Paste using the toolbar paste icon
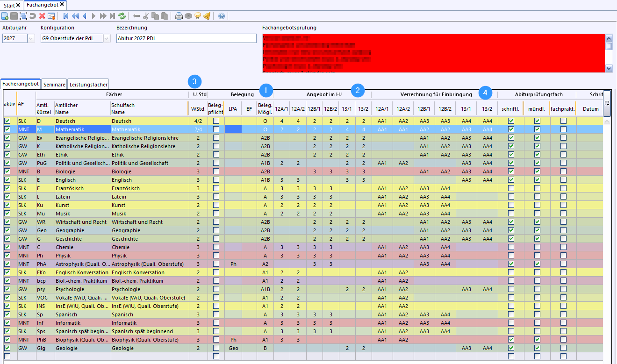Screen dimensions: 617x364 (x=164, y=16)
